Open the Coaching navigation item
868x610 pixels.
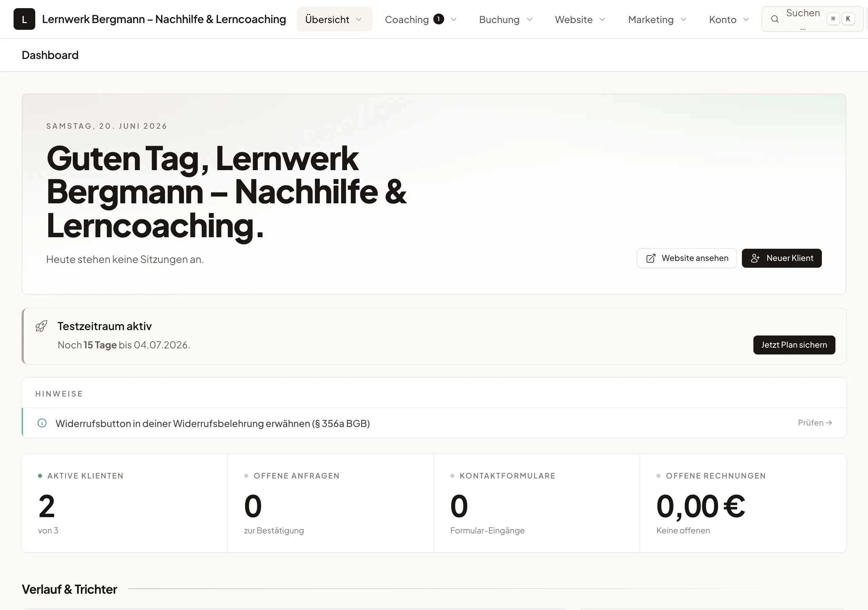421,19
